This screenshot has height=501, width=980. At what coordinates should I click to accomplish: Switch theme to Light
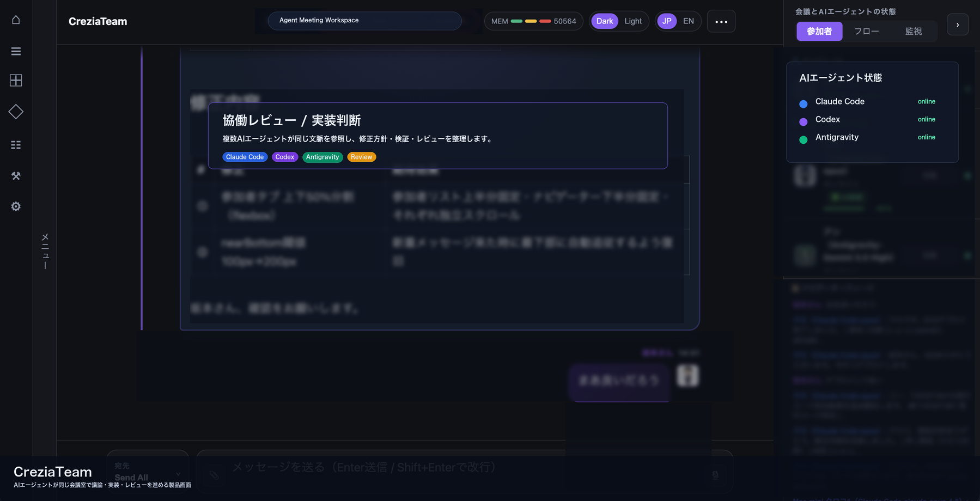click(633, 21)
